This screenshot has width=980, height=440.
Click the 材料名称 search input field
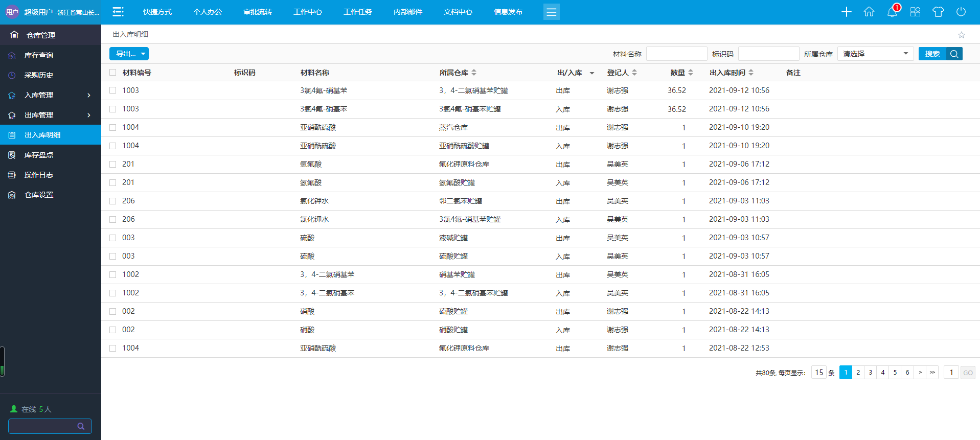pyautogui.click(x=676, y=54)
